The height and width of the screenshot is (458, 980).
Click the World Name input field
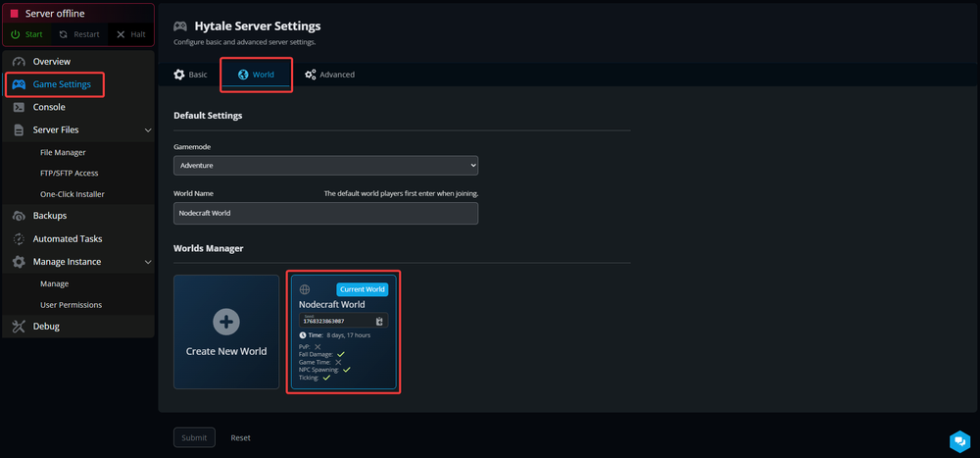coord(325,214)
